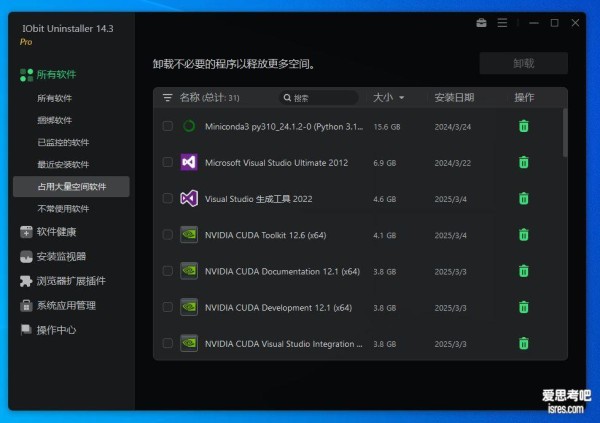This screenshot has width=600, height=423.
Task: Click NVIDIA icon of CUDA Development 12.1
Action: (189, 307)
